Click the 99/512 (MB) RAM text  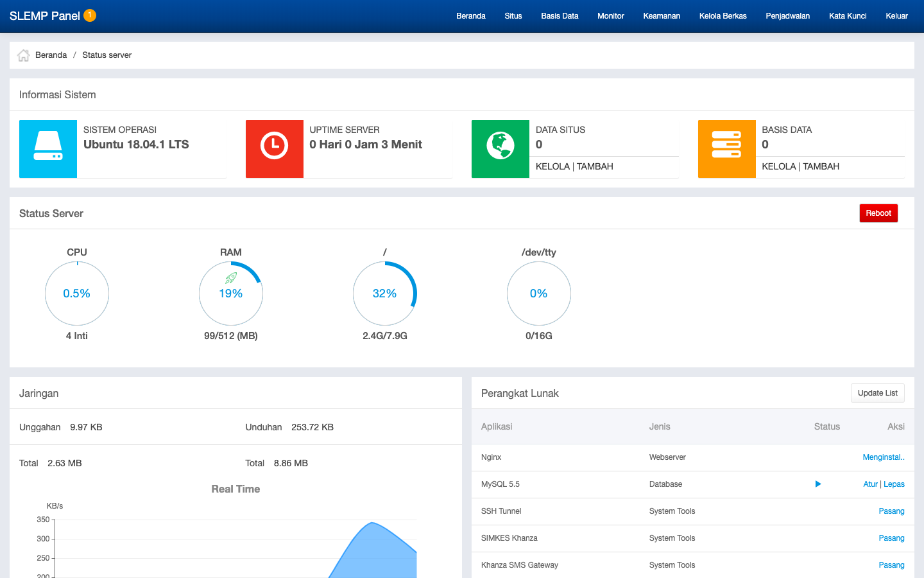(x=231, y=336)
